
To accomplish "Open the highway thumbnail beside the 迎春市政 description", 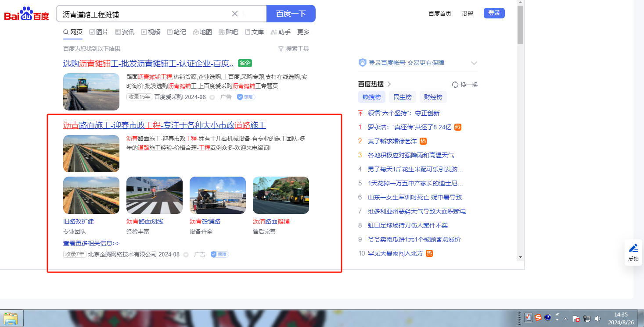I will [91, 153].
